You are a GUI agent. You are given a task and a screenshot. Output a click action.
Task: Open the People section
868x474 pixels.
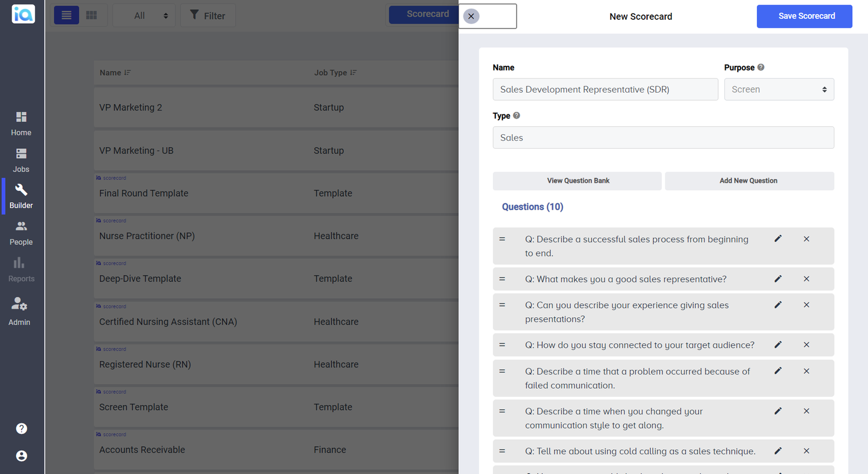tap(21, 233)
